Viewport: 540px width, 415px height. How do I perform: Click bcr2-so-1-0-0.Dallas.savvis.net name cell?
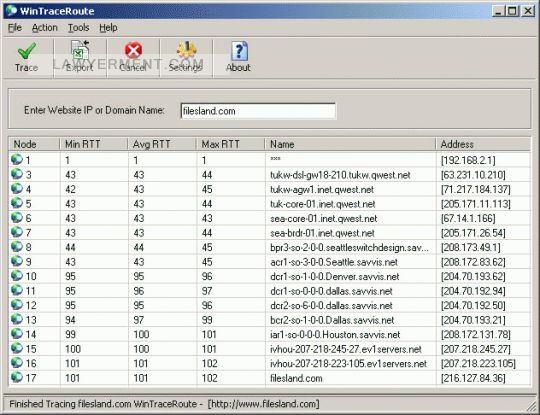332,320
